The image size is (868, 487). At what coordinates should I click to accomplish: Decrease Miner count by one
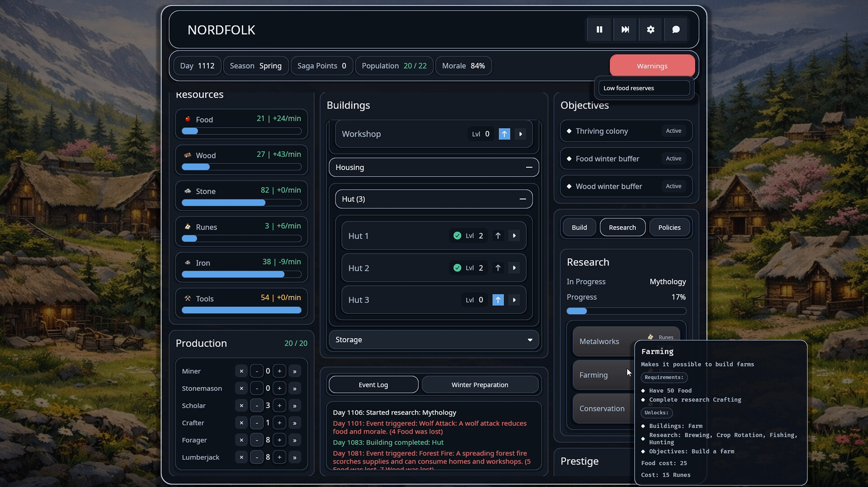pyautogui.click(x=257, y=371)
